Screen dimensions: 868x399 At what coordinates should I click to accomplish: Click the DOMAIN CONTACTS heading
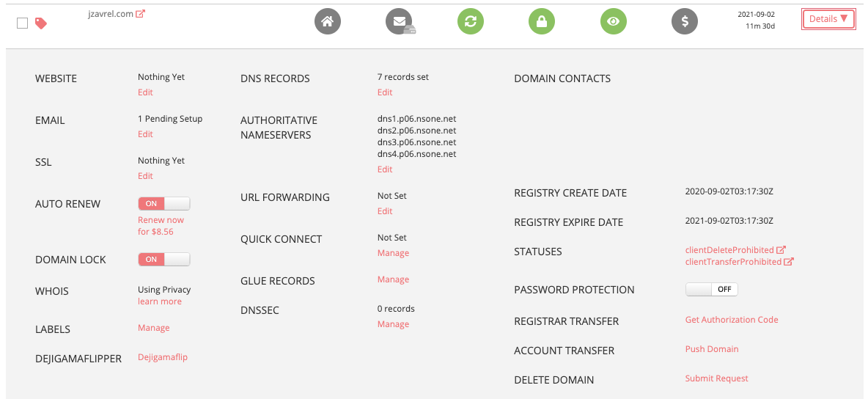coord(562,78)
